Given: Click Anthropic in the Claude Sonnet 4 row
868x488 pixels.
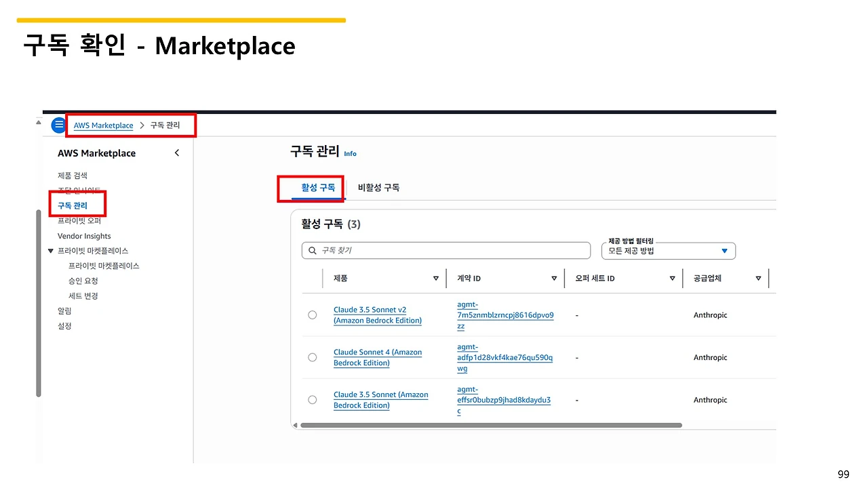Looking at the screenshot, I should pos(710,357).
